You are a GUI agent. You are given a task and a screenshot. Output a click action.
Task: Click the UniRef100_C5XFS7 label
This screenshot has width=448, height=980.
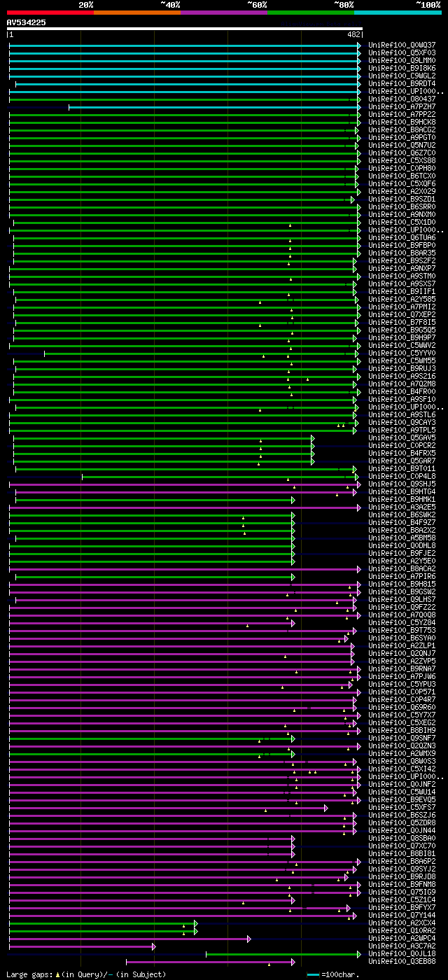pos(402,807)
